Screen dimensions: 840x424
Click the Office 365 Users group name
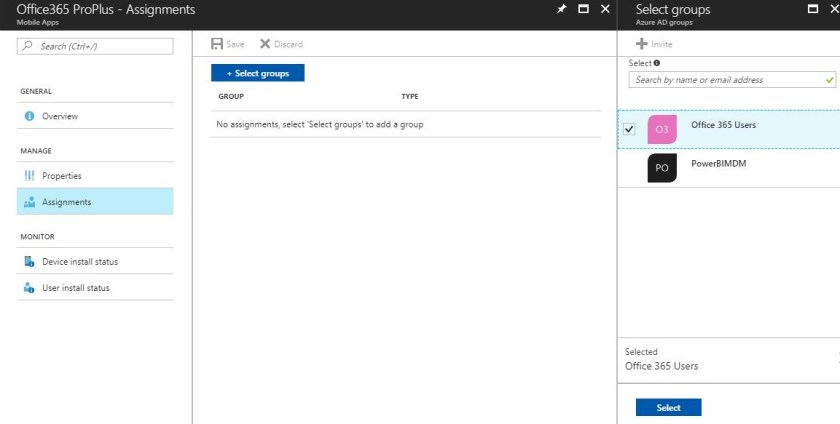[723, 125]
